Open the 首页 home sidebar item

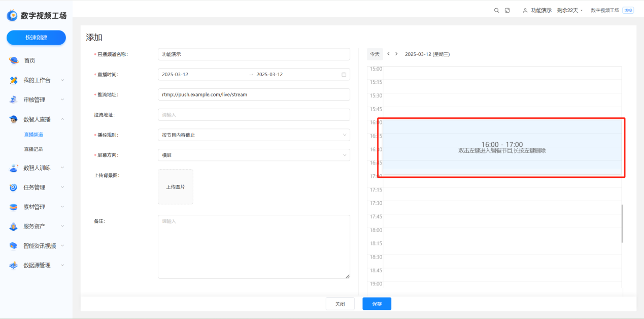(29, 60)
